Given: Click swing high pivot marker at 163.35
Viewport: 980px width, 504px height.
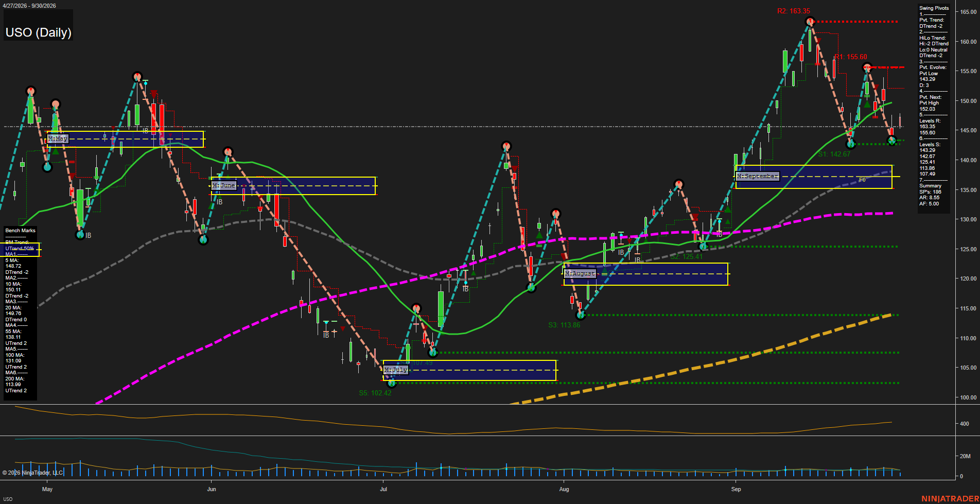Looking at the screenshot, I should tap(810, 22).
